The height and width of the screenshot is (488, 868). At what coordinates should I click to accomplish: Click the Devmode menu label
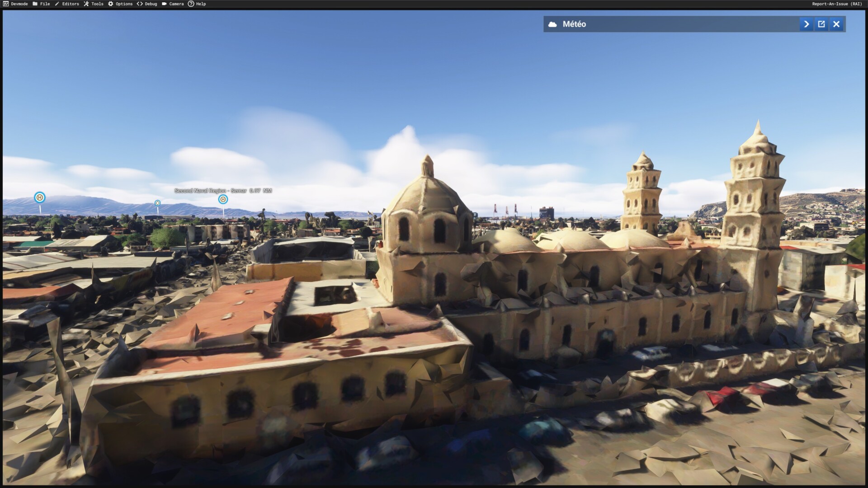(x=19, y=4)
